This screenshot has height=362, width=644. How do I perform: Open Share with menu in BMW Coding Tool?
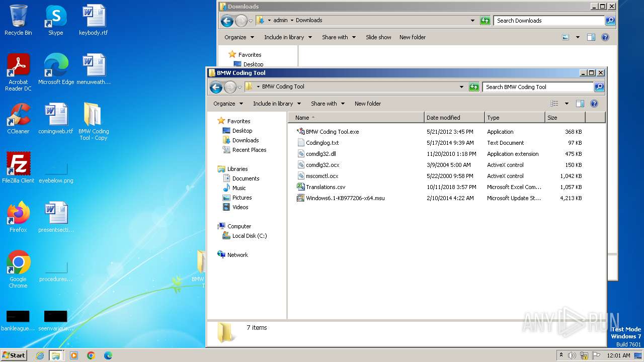click(328, 104)
